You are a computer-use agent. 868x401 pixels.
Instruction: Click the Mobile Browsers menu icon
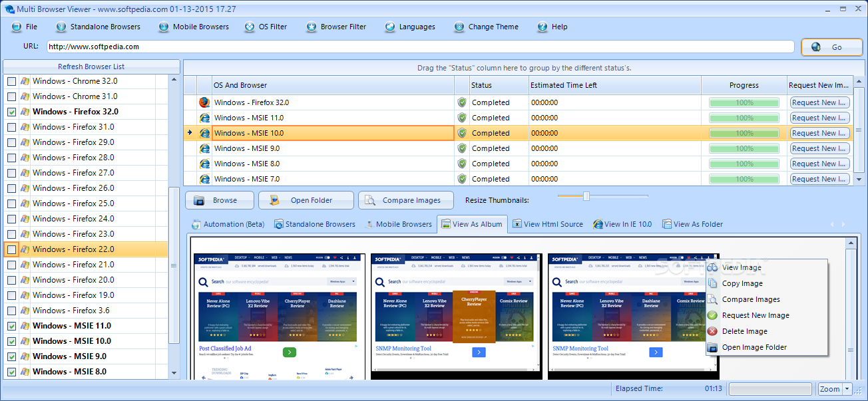164,27
